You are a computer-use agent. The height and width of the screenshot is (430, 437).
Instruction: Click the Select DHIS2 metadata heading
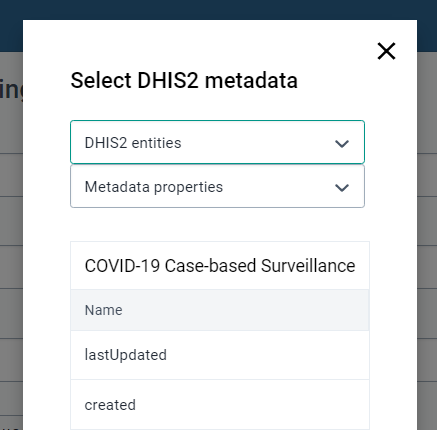[184, 80]
